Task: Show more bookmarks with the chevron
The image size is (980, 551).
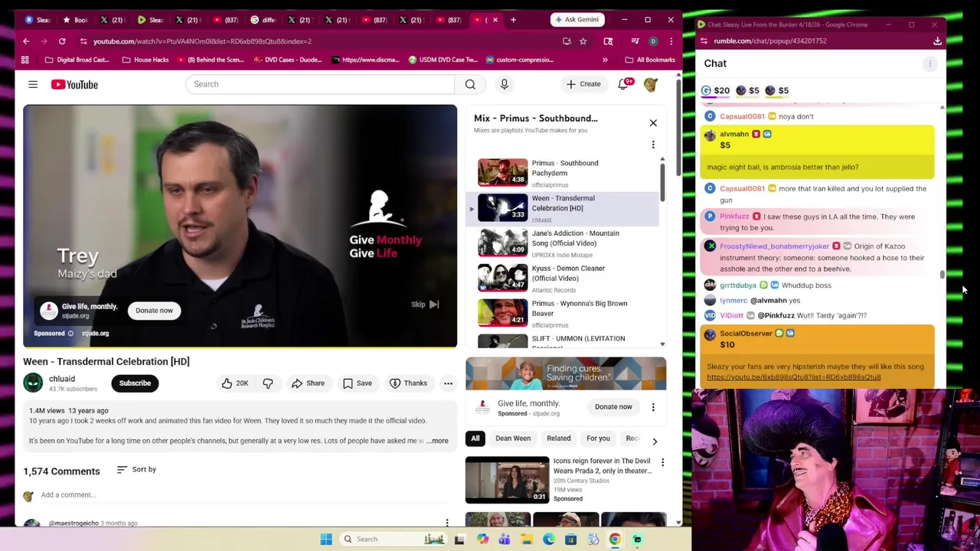Action: [605, 60]
